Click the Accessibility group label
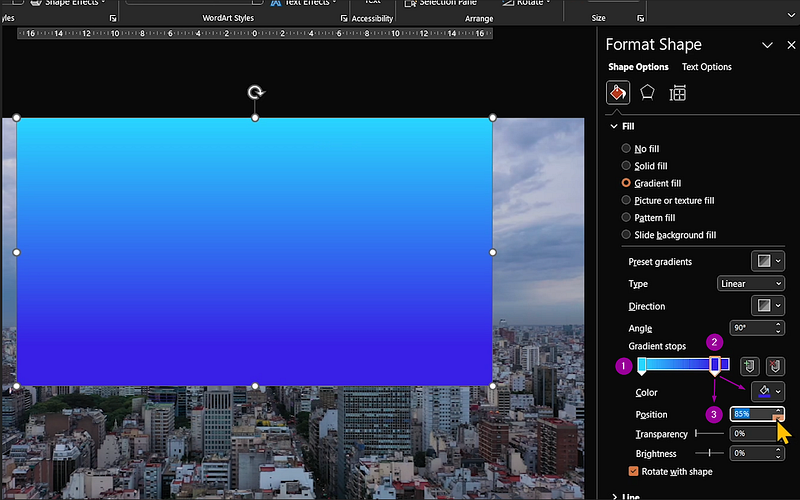The image size is (800, 500). coord(372,18)
